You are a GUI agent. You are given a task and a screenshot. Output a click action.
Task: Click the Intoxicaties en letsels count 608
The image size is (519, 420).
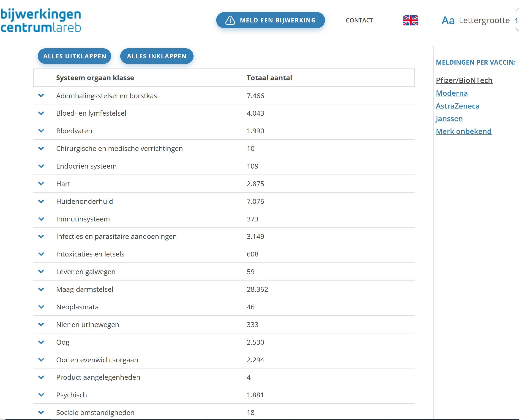[x=252, y=254]
